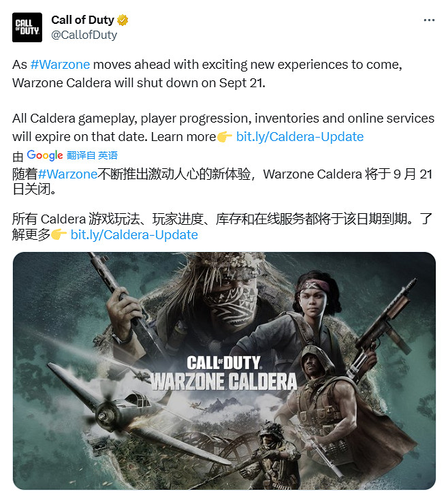Visit the @CallofDuty handle
The width and height of the screenshot is (448, 500).
tap(84, 35)
